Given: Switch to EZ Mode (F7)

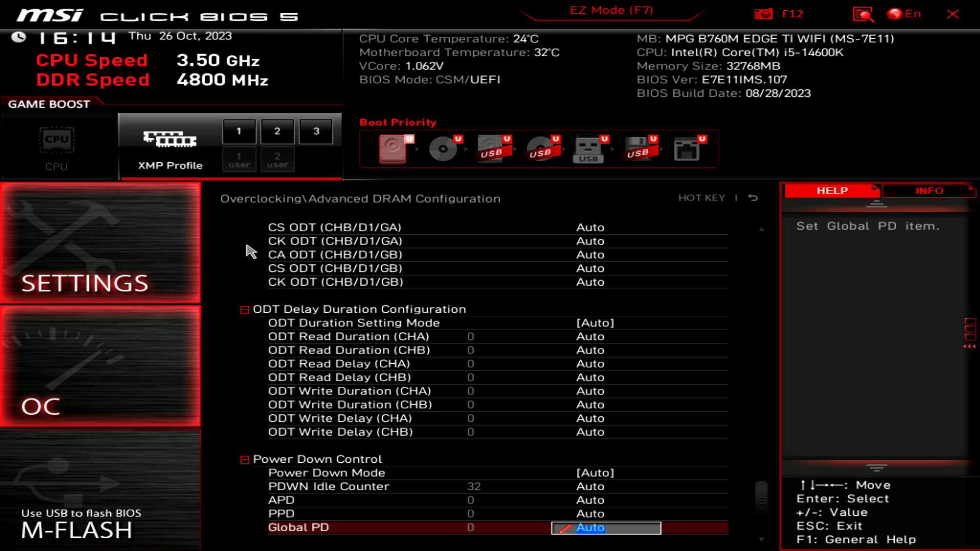Looking at the screenshot, I should tap(611, 11).
